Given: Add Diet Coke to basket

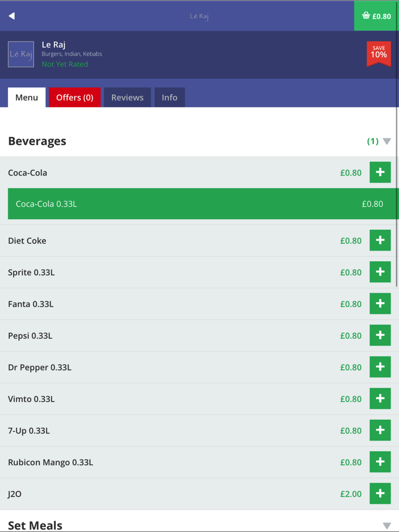Looking at the screenshot, I should pos(380,240).
